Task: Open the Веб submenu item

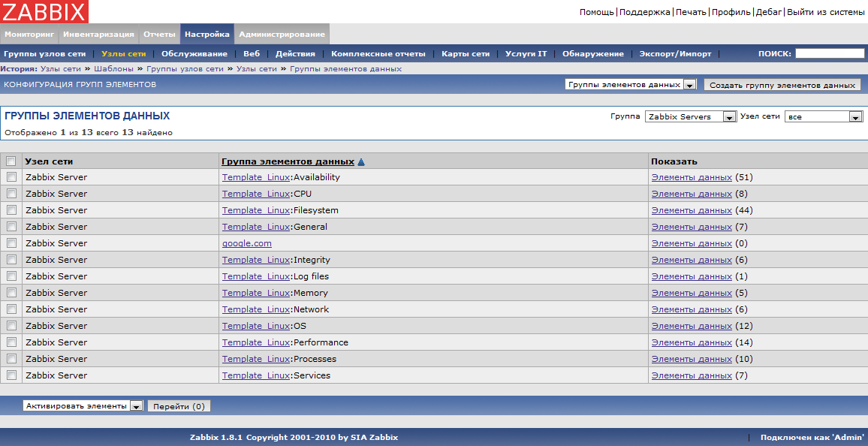Action: click(x=252, y=53)
